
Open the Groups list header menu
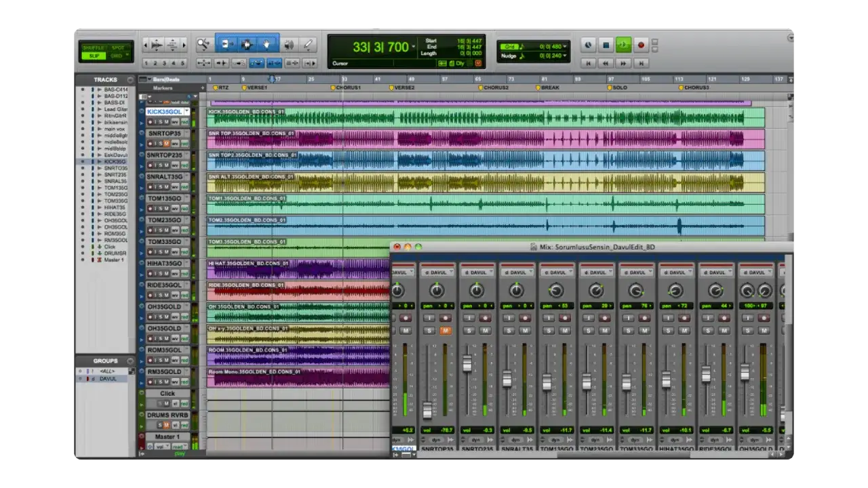click(130, 361)
